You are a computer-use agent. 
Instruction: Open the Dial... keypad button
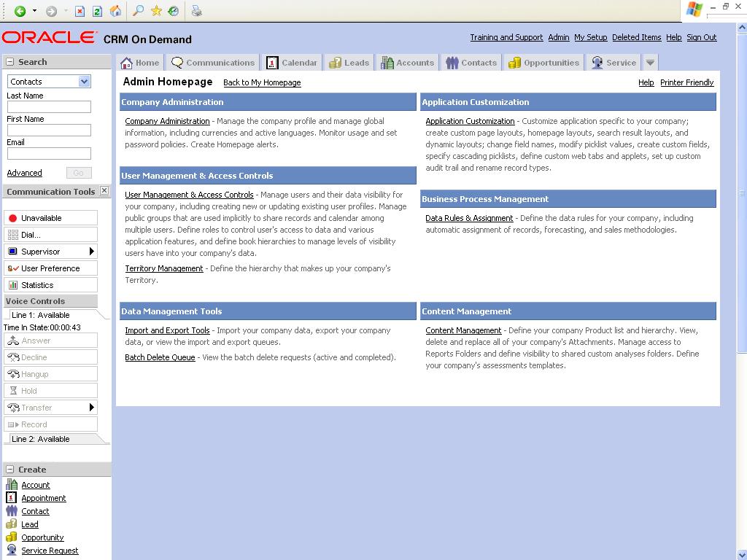(50, 234)
